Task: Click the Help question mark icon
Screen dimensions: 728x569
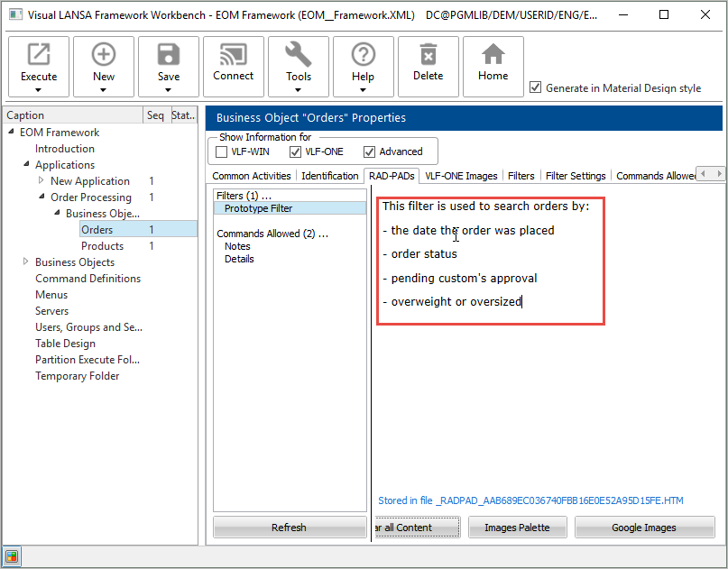Action: pos(364,56)
